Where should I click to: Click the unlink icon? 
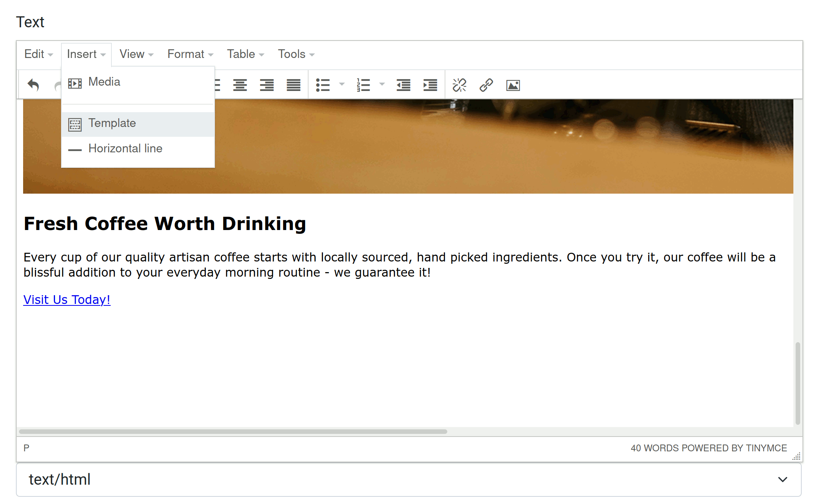tap(461, 85)
